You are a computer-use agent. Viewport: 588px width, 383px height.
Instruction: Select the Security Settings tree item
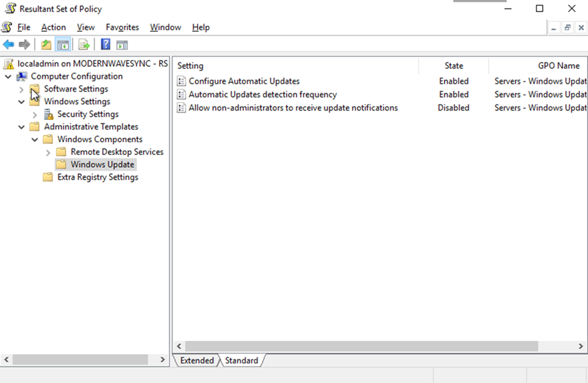click(88, 114)
